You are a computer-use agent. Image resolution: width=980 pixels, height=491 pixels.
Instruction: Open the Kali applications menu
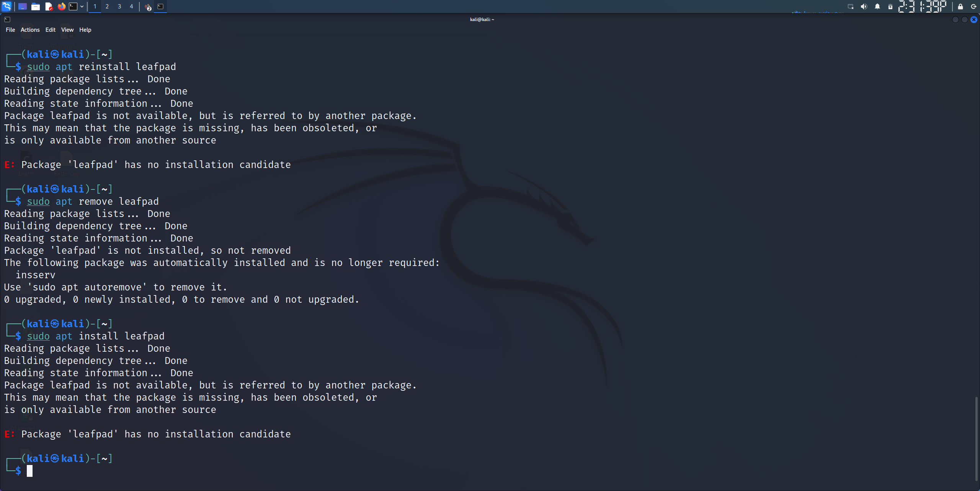click(x=7, y=6)
